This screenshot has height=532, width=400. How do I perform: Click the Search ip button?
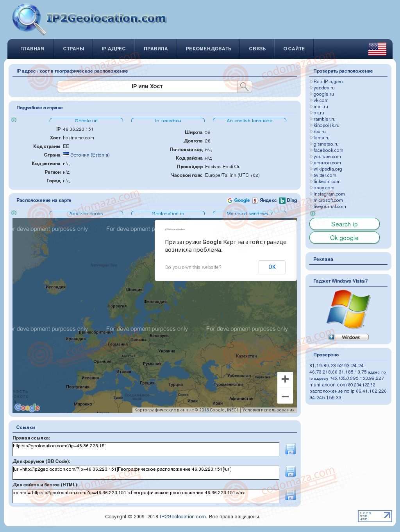click(345, 224)
